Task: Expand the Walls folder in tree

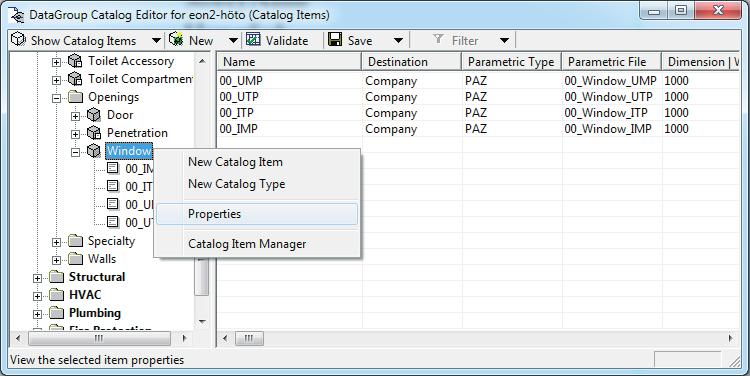Action: pos(56,260)
